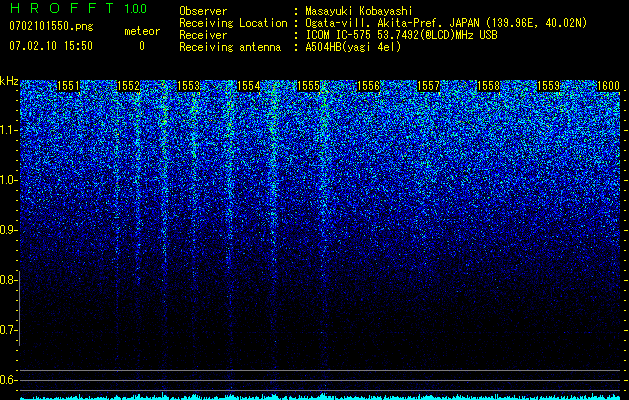Click the 1.1 kHz axis label
The image size is (629, 400).
point(8,130)
